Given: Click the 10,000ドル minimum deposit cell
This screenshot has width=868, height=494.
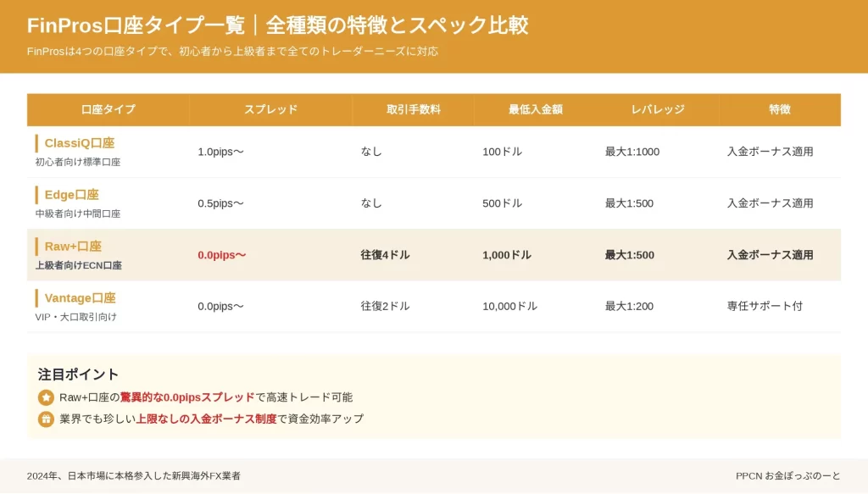Looking at the screenshot, I should coord(509,307).
